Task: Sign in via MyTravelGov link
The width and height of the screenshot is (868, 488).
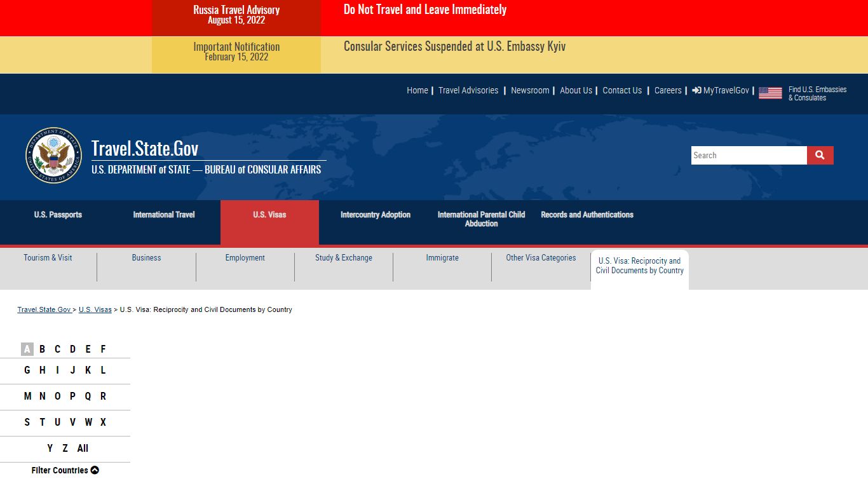Action: (x=721, y=90)
